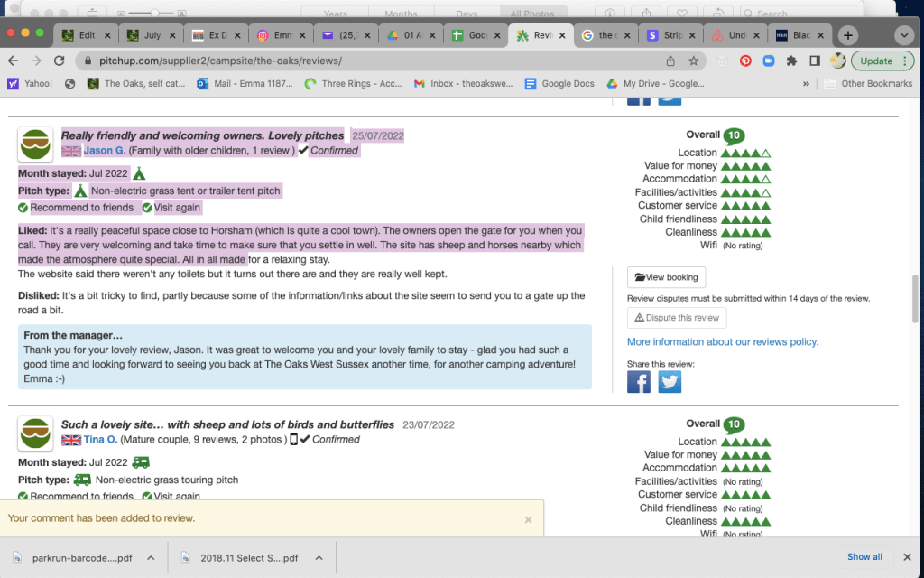Click Jason G.'s reviewer avatar icon
Screen dimensions: 924x578
(34, 144)
